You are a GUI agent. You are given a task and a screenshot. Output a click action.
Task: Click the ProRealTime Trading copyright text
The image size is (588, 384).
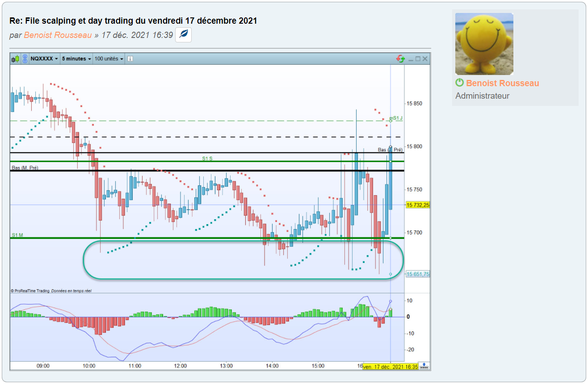(51, 291)
